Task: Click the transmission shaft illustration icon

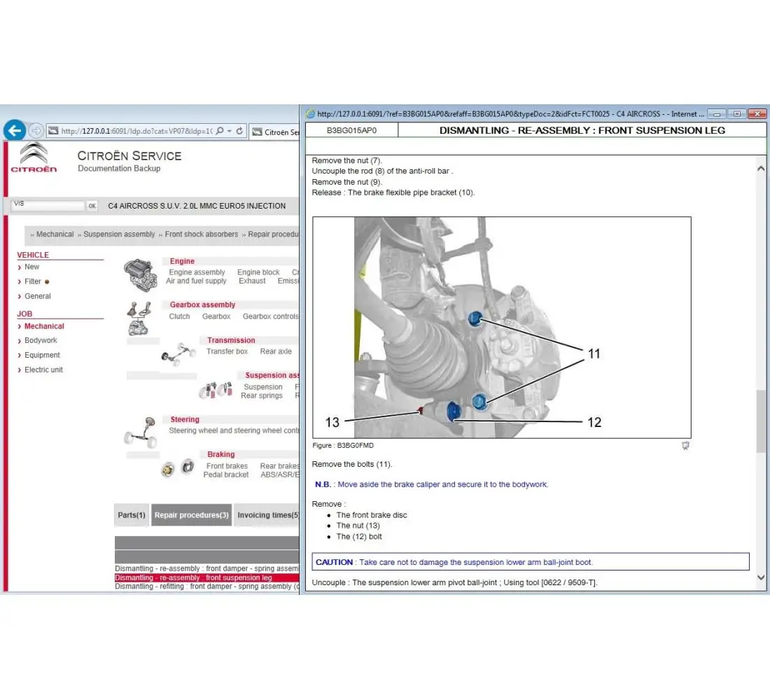Action: [178, 353]
